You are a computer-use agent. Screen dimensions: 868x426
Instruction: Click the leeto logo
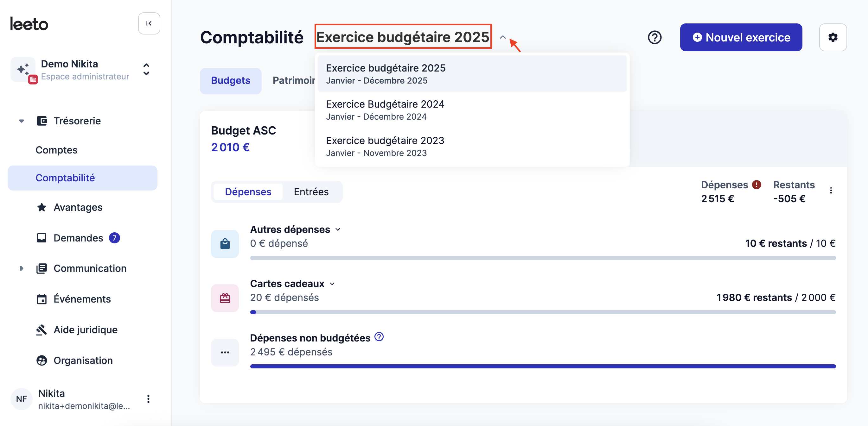coord(29,24)
